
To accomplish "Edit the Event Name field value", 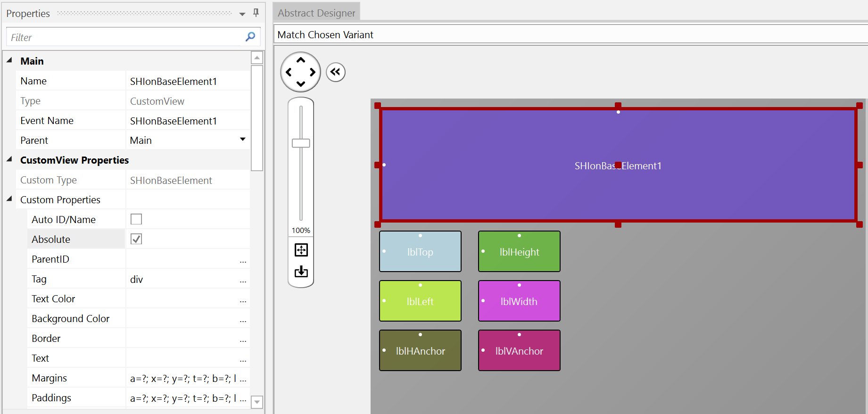I will (188, 121).
